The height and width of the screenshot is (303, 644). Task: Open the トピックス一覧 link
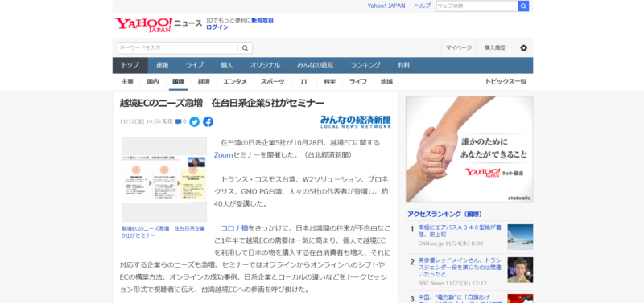[506, 82]
